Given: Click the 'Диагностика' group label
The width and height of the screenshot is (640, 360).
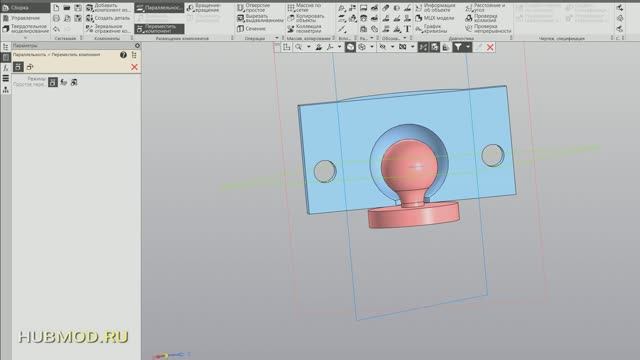Looking at the screenshot, I should (461, 38).
